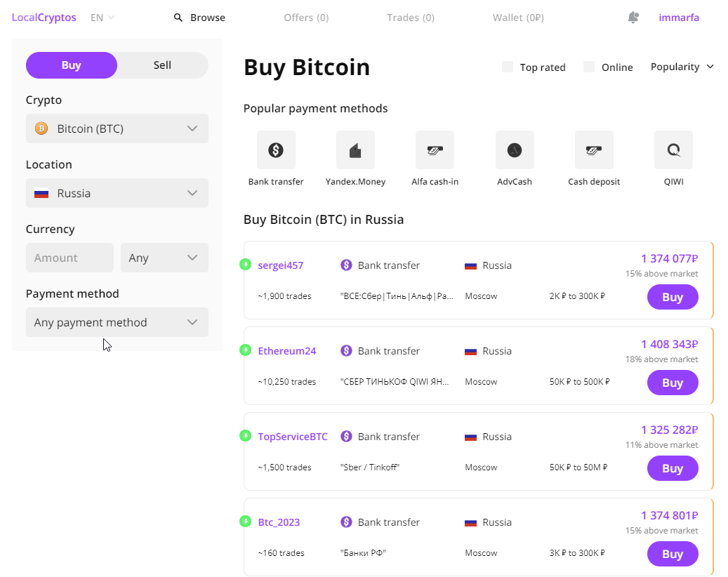This screenshot has width=728, height=577.
Task: Open the Any payment method dropdown
Action: 117,322
